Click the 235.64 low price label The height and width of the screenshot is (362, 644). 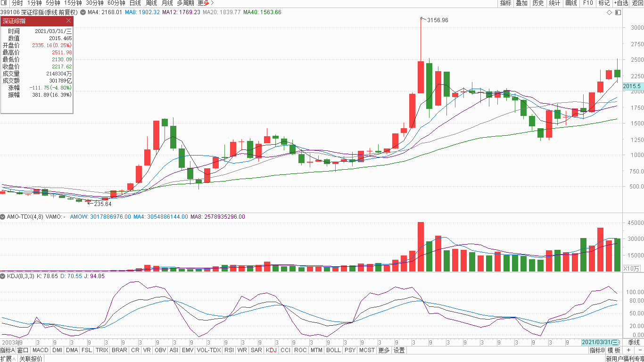tap(103, 204)
